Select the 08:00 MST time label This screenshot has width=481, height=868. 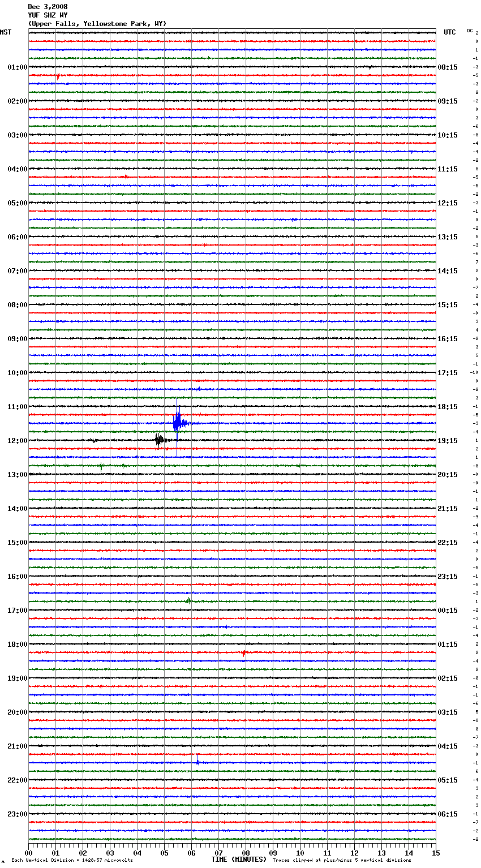tap(18, 305)
